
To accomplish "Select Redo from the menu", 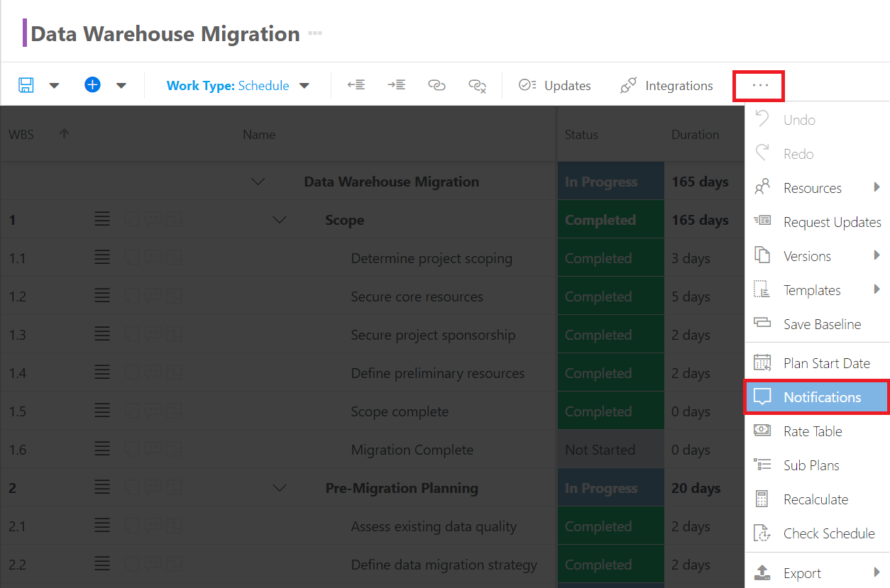I will tap(817, 154).
